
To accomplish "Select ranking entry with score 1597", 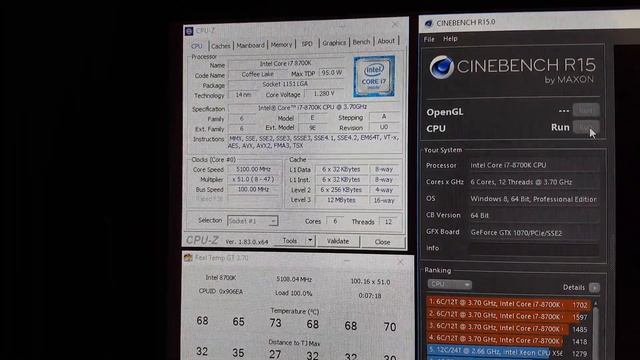I will [508, 316].
